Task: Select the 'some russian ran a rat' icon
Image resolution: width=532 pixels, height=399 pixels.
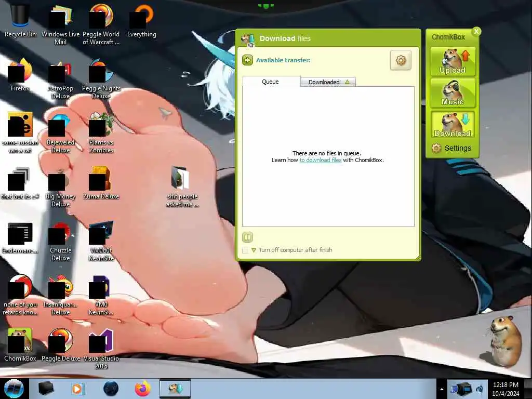Action: [20, 132]
